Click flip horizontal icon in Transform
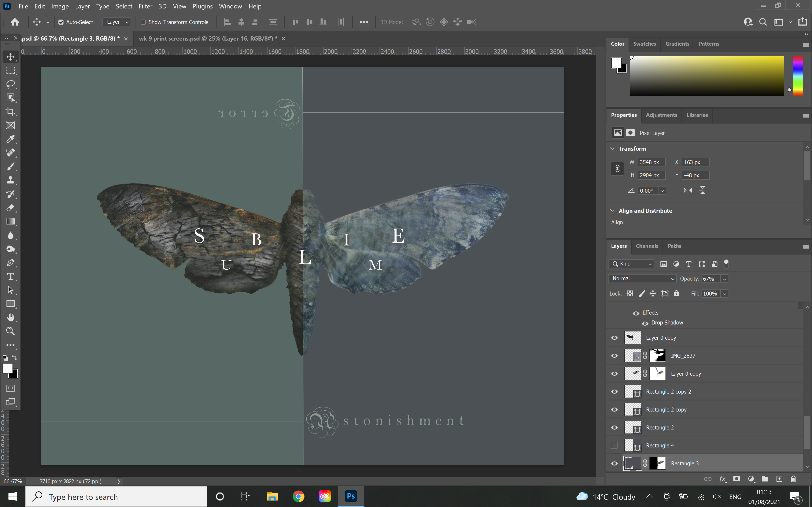This screenshot has height=507, width=812. [x=687, y=191]
